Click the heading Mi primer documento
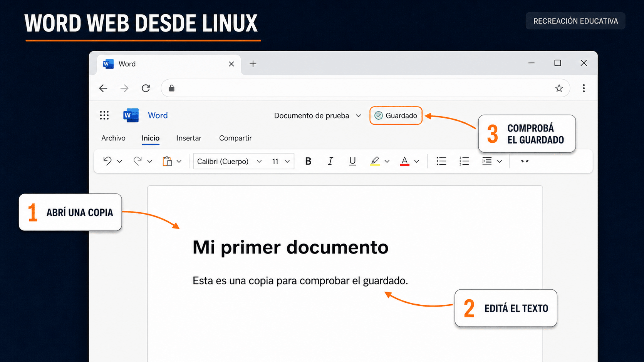This screenshot has width=644, height=362. click(x=290, y=247)
